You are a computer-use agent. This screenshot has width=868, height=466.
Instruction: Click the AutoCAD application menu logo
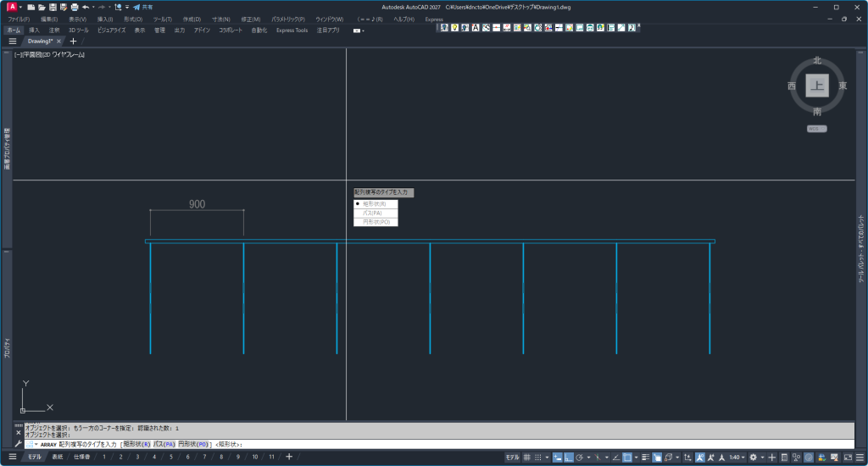coord(13,7)
